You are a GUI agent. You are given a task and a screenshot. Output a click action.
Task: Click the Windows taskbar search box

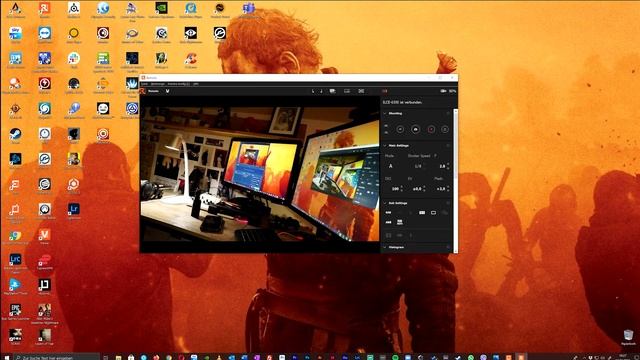pos(56,357)
